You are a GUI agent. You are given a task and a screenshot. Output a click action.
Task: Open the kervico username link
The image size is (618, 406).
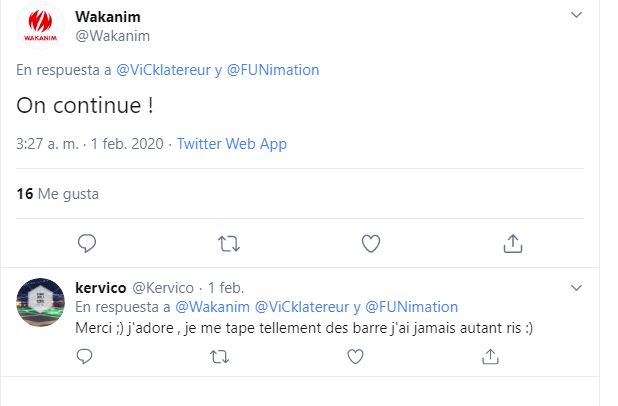pos(102,287)
